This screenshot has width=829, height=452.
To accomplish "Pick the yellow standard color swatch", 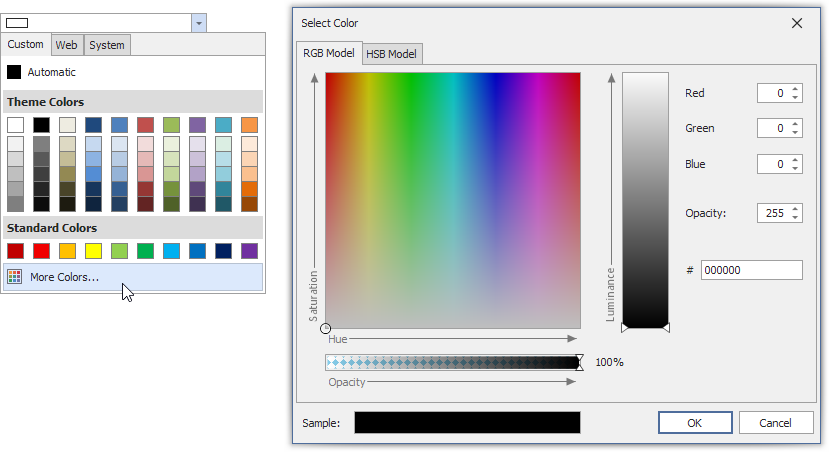I will click(x=93, y=251).
